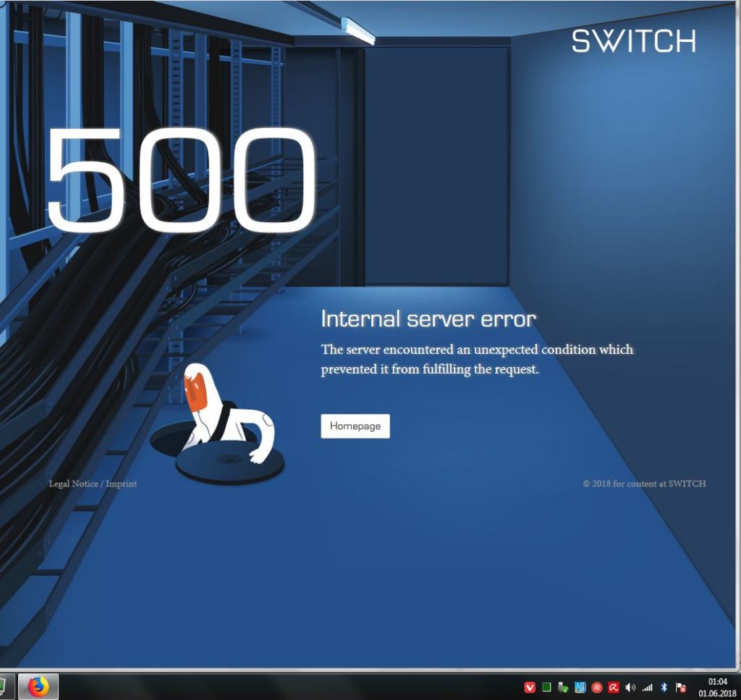This screenshot has width=741, height=700.
Task: Open Firefox from the taskbar
Action: click(x=38, y=686)
